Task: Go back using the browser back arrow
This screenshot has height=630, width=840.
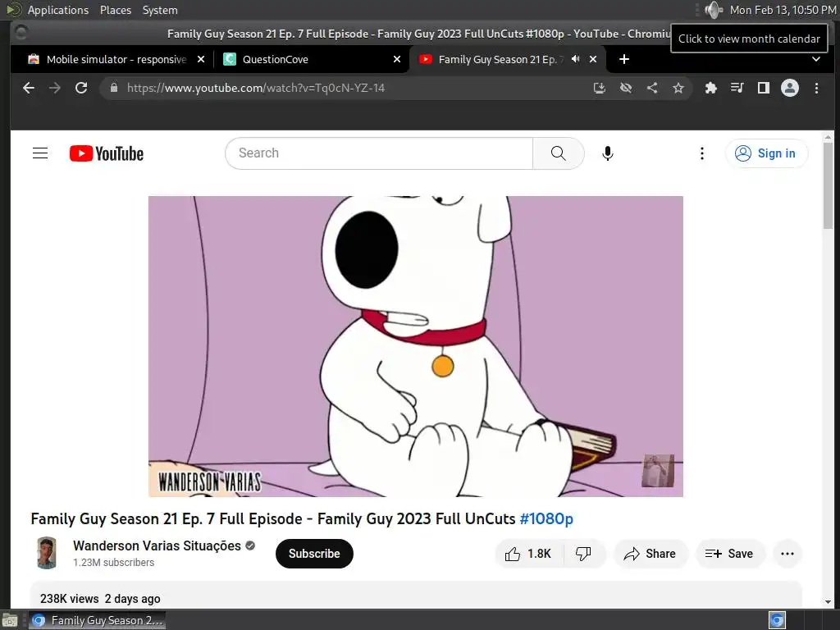Action: click(x=29, y=88)
